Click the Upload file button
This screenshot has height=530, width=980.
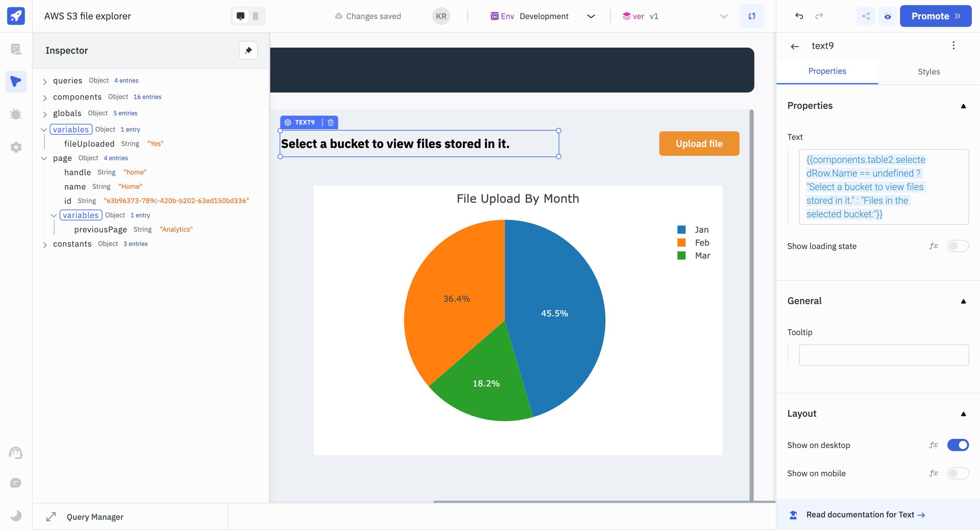click(x=699, y=143)
